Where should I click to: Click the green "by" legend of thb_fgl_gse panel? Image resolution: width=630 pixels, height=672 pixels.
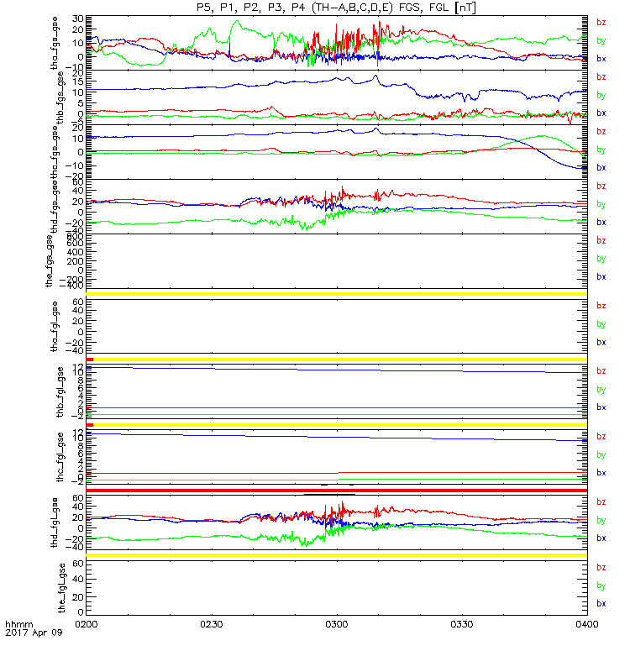601,390
